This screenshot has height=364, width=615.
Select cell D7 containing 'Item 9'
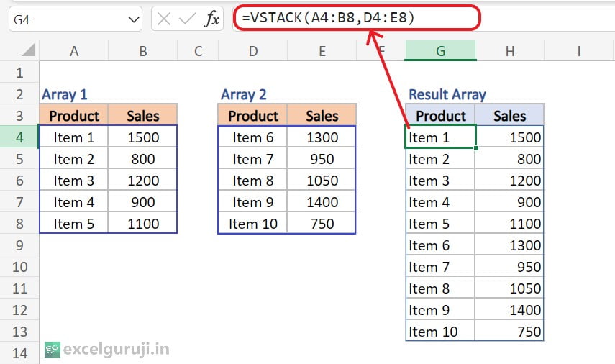pyautogui.click(x=253, y=202)
